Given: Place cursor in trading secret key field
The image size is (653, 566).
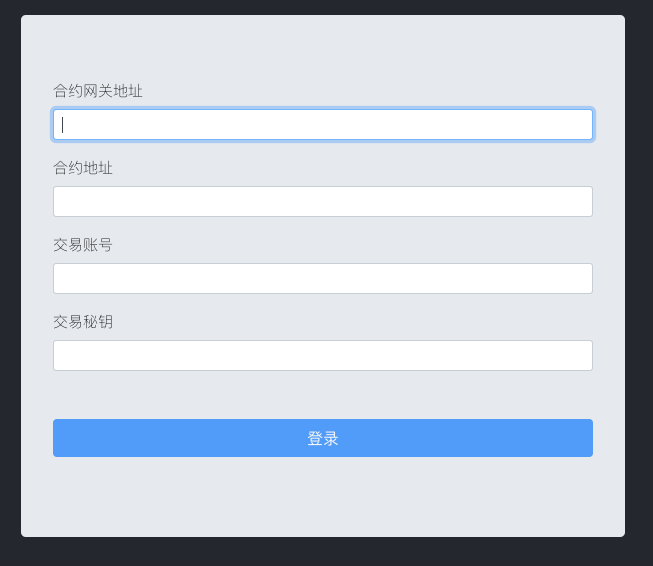Looking at the screenshot, I should [323, 355].
